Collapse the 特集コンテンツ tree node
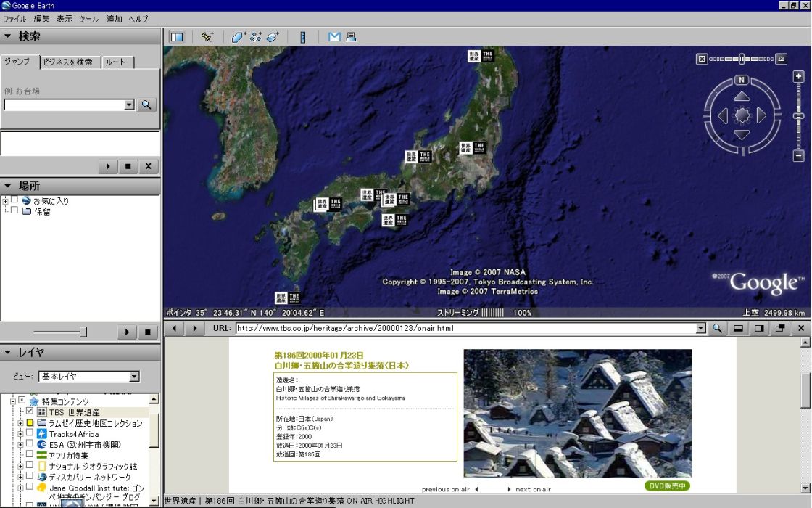 (13, 401)
